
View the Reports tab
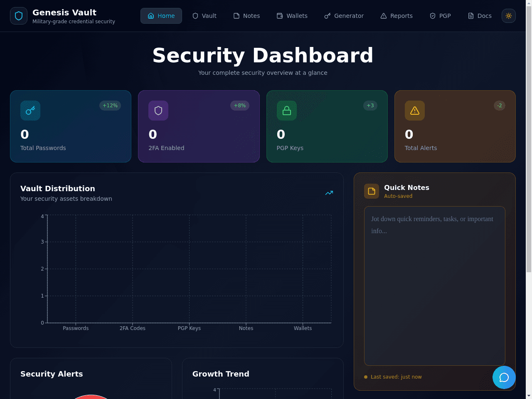pos(397,16)
